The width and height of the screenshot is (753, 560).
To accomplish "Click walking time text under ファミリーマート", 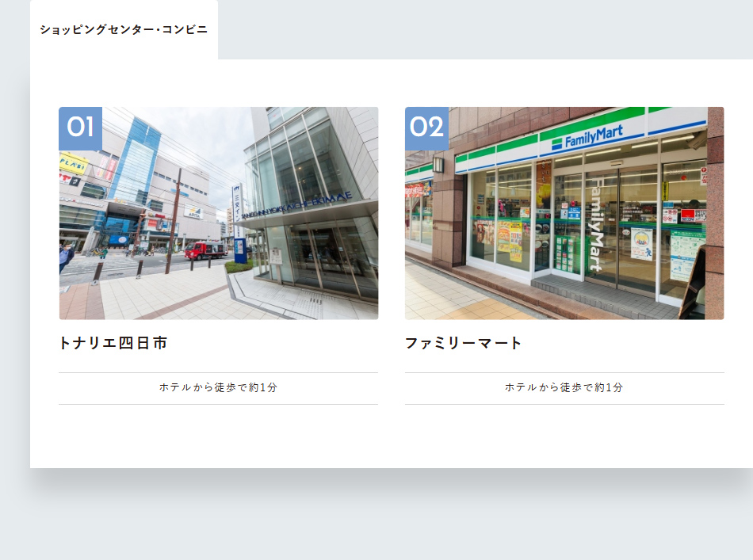I will pyautogui.click(x=564, y=388).
